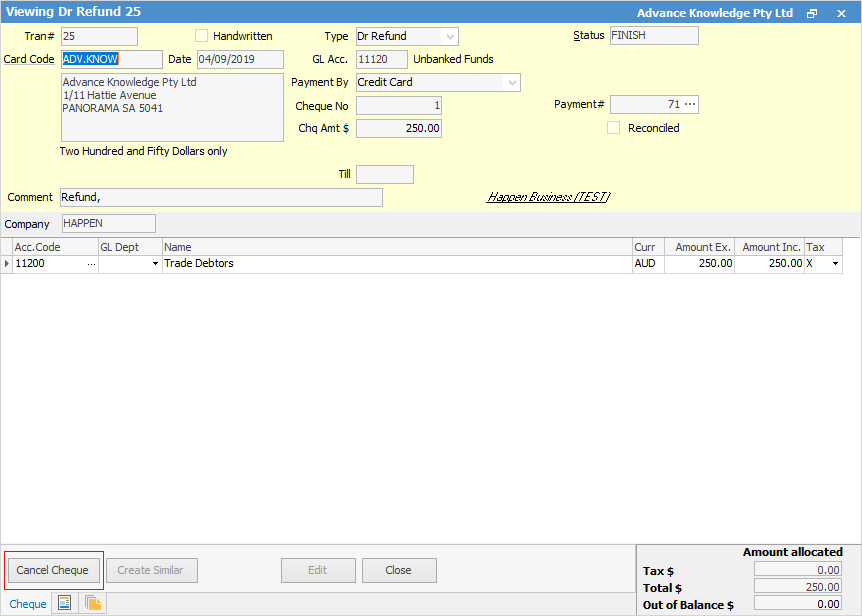Toggle the Reconciled checkbox
The height and width of the screenshot is (616, 862).
614,128
